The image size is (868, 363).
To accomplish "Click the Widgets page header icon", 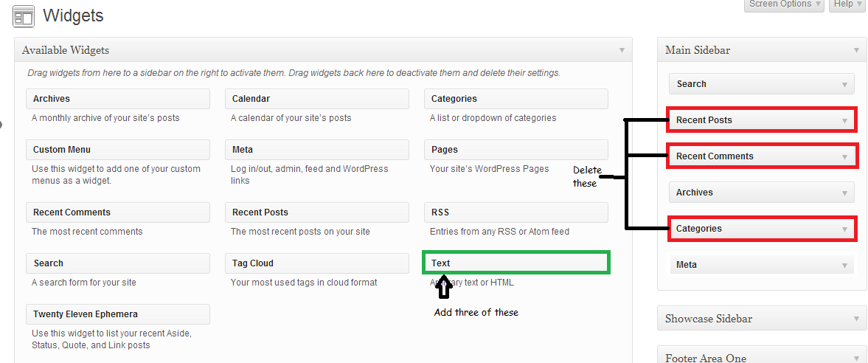I will (24, 16).
